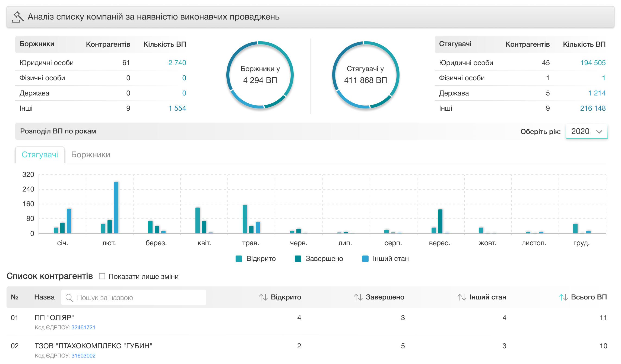The image size is (621, 364).
Task: Open ЄДРПОУ code 32461721 link
Action: [x=83, y=327]
